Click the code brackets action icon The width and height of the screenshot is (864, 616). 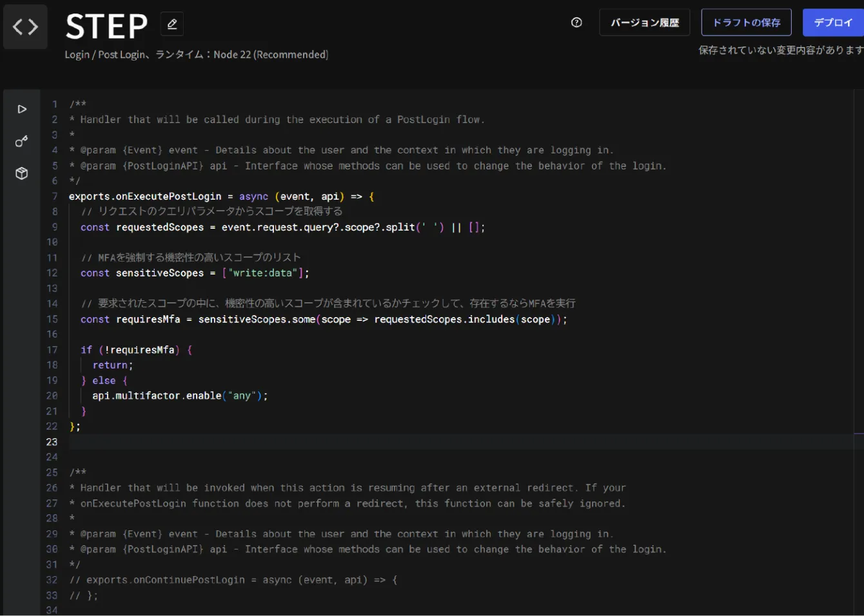(25, 27)
